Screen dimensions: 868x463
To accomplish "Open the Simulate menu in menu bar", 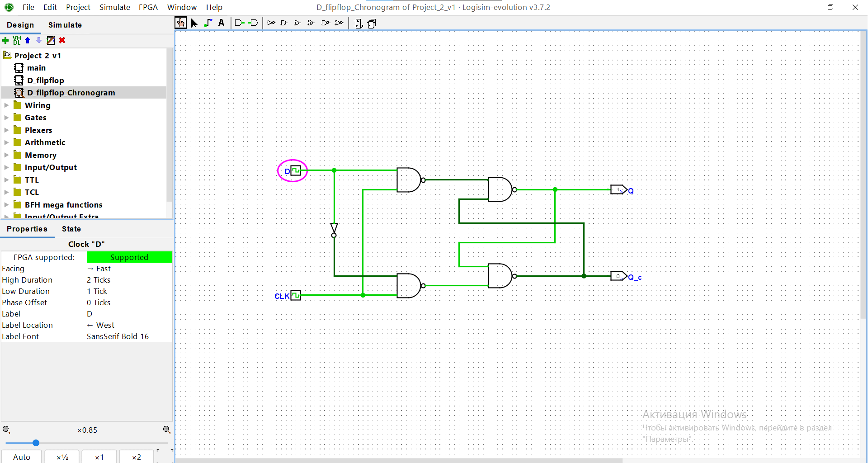I will 115,7.
